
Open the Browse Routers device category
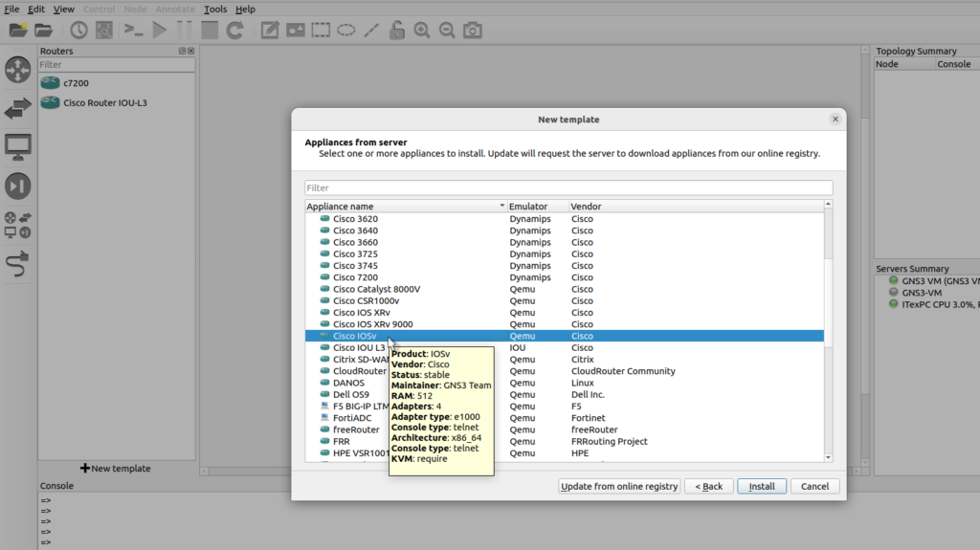(18, 70)
